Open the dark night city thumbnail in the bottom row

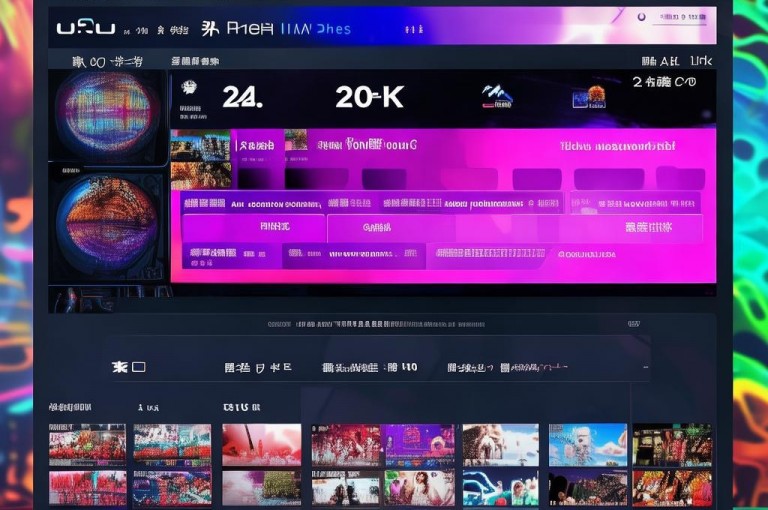click(x=588, y=487)
